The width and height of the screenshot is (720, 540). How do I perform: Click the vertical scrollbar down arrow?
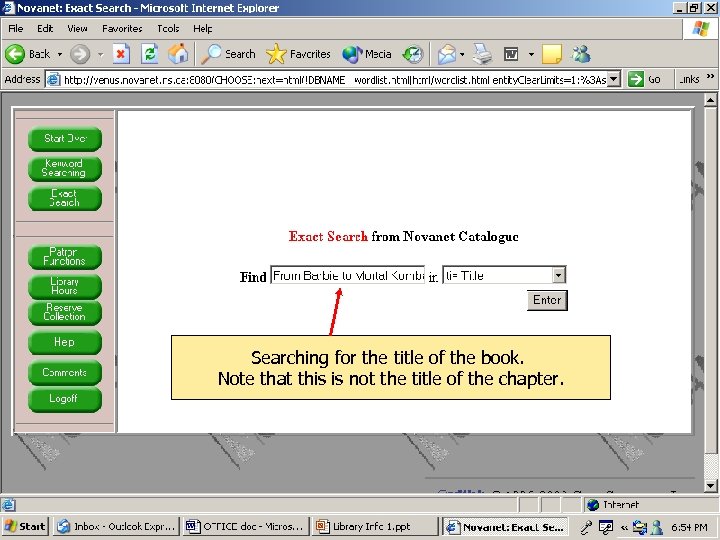(x=710, y=485)
